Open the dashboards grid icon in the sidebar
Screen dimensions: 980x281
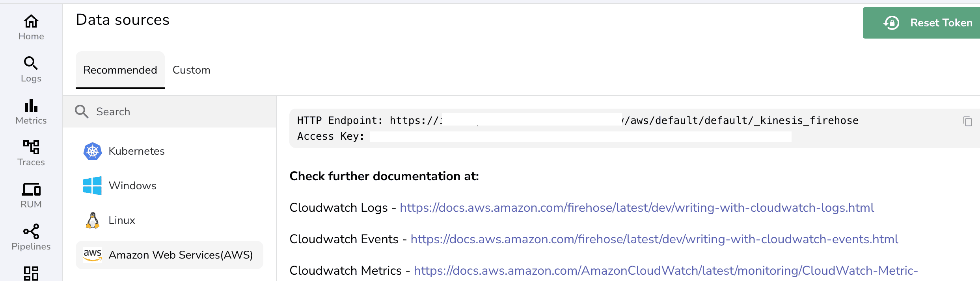pos(31,273)
